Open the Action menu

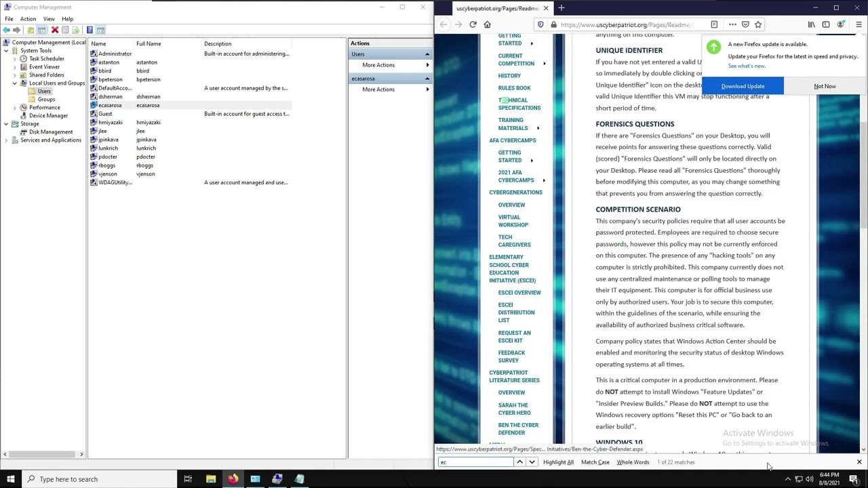(x=28, y=19)
